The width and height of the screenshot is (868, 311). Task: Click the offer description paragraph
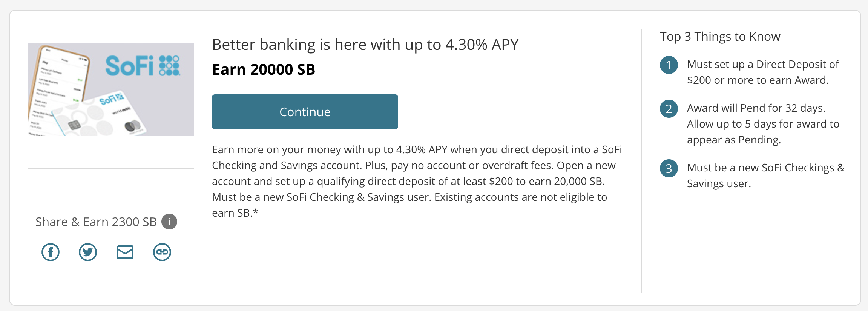coord(417,181)
